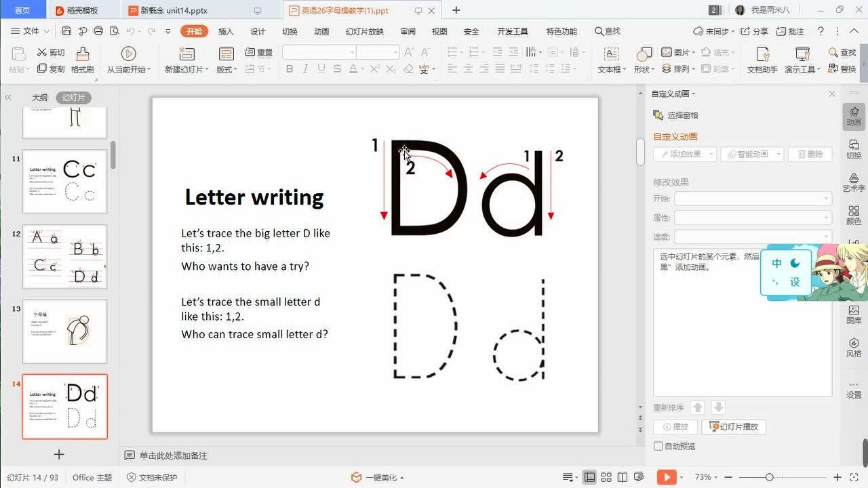
Task: Open the 插入 ribbon tab
Action: point(226,31)
